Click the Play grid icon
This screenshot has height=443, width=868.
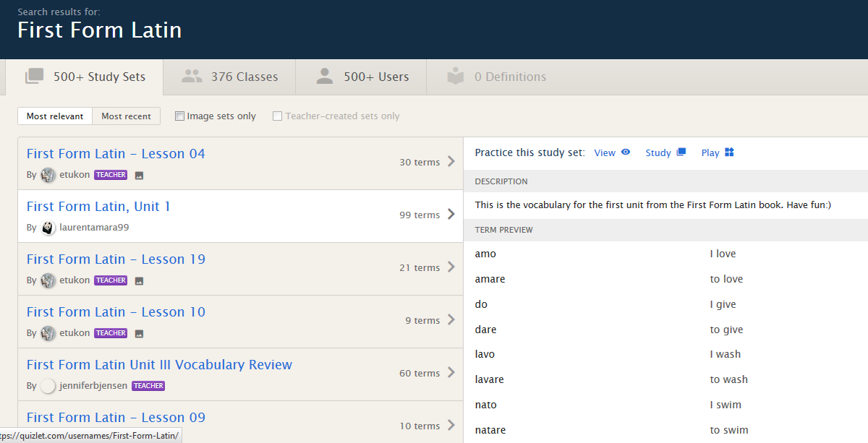(729, 152)
